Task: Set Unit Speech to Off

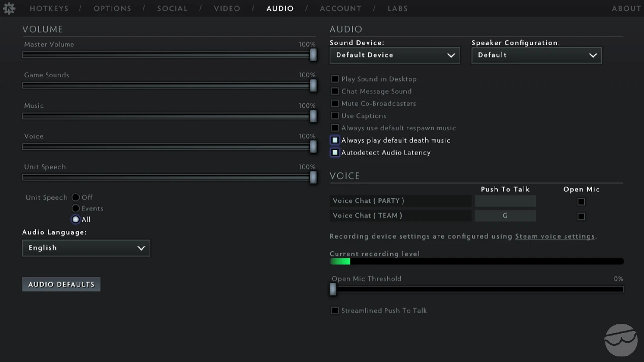Action: click(76, 197)
